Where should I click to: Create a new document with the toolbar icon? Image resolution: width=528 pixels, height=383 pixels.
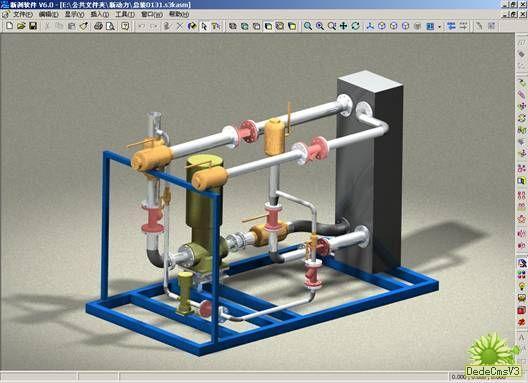coord(9,26)
